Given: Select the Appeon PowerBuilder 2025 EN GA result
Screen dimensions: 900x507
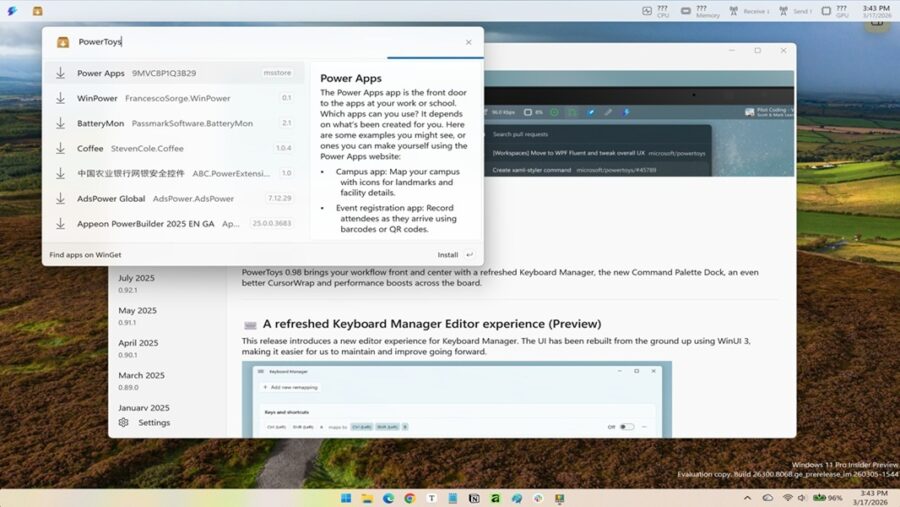Looking at the screenshot, I should pyautogui.click(x=174, y=223).
